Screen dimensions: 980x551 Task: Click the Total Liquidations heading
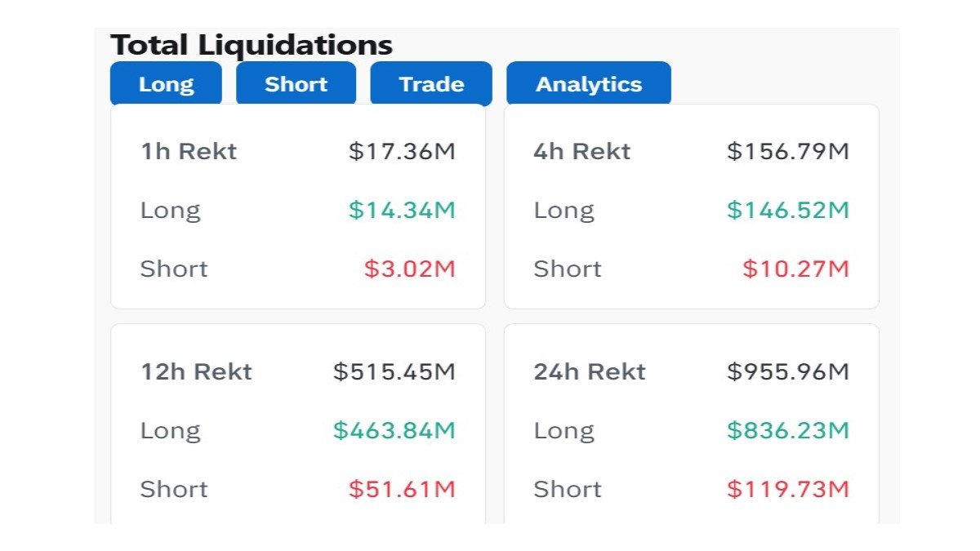(x=253, y=45)
